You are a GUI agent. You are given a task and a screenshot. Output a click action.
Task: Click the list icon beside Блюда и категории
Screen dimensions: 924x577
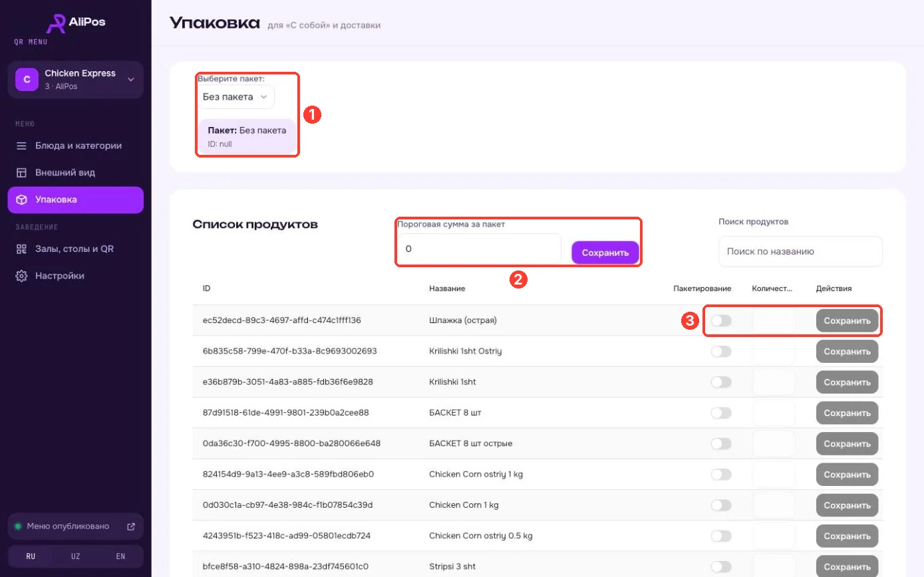pyautogui.click(x=22, y=146)
